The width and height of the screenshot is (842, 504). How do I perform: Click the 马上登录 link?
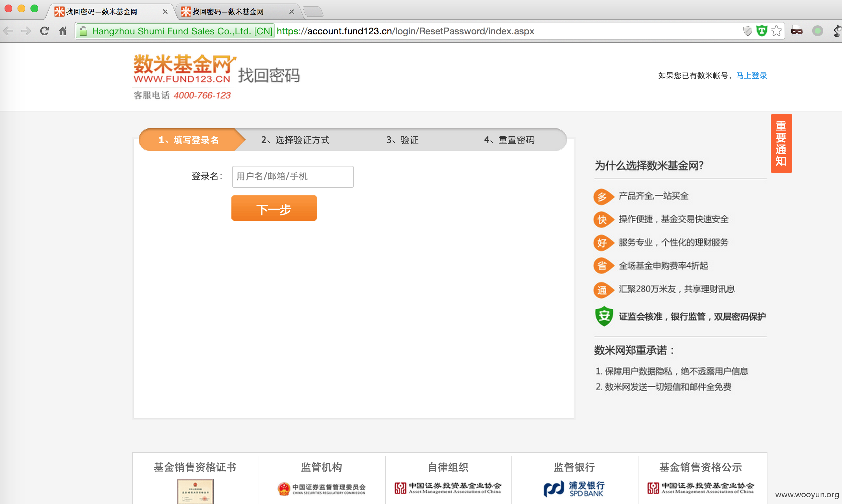click(x=752, y=76)
